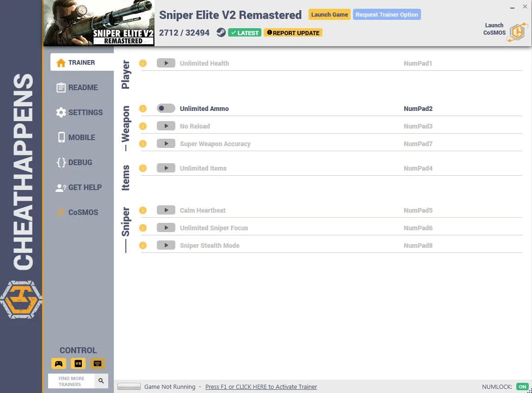This screenshot has height=393, width=532.
Task: Toggle the NUMLOCK ON indicator
Action: point(522,387)
